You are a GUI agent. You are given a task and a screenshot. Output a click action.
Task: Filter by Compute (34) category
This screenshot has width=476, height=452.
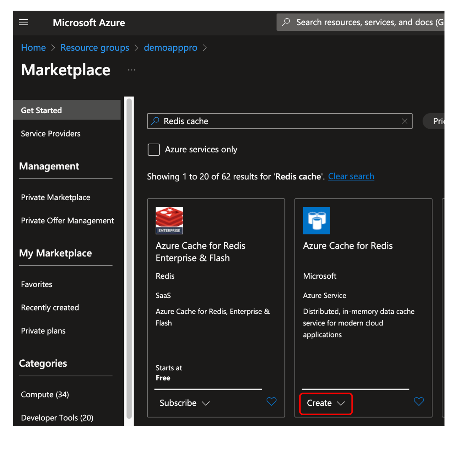(45, 395)
